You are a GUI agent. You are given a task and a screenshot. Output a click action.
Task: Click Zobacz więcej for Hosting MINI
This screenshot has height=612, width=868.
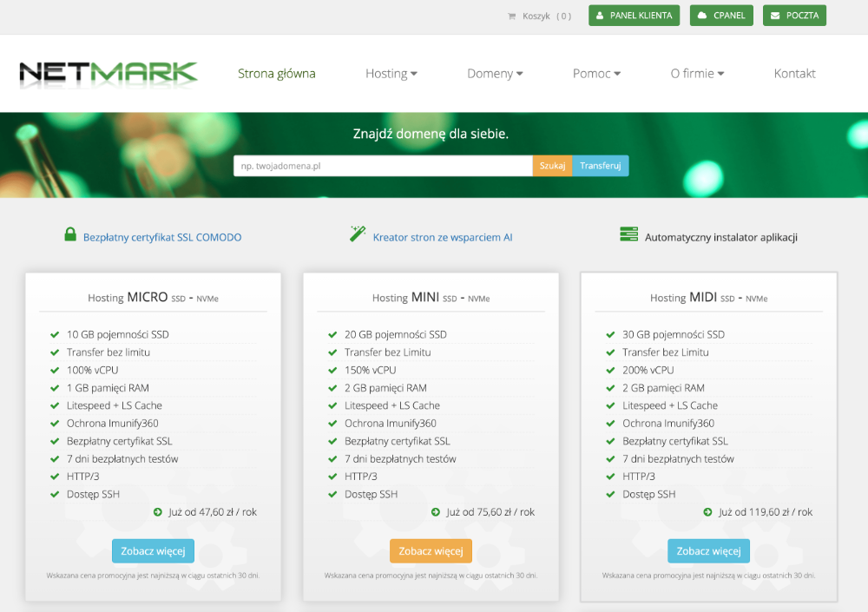[431, 550]
